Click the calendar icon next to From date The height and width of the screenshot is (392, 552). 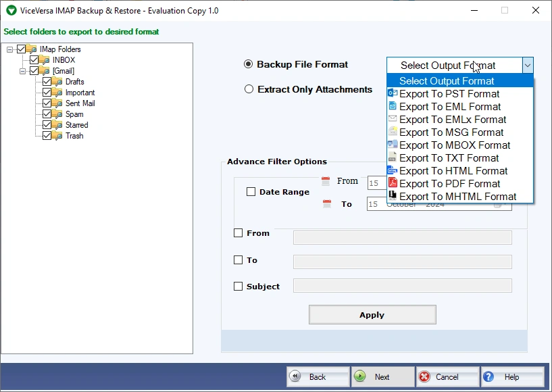326,181
